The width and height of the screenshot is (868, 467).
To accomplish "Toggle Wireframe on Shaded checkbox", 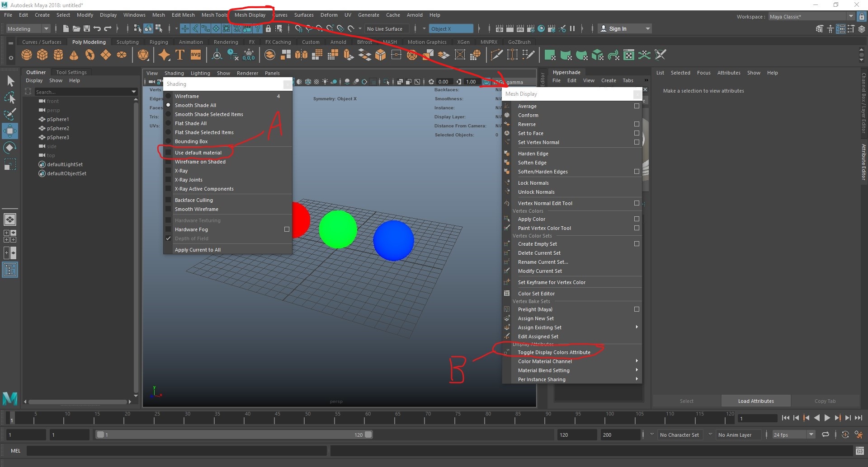I will 168,162.
